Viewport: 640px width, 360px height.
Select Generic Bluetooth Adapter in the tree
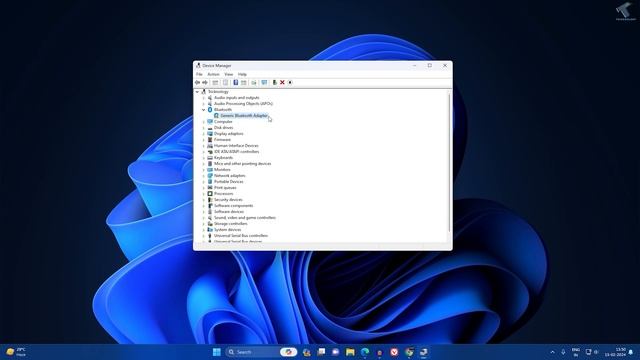point(244,116)
